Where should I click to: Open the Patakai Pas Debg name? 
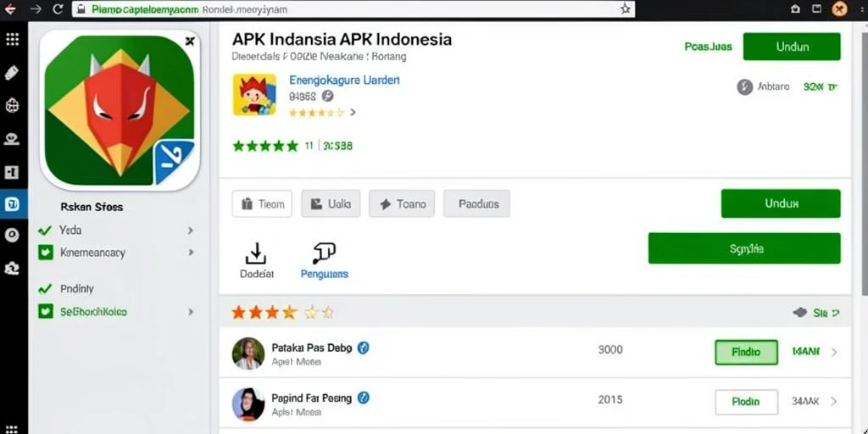pos(312,348)
